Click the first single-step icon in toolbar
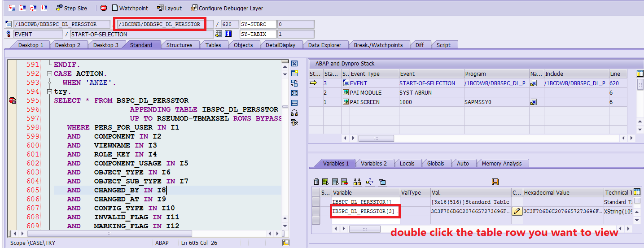This screenshot has width=644, height=248. [12, 8]
